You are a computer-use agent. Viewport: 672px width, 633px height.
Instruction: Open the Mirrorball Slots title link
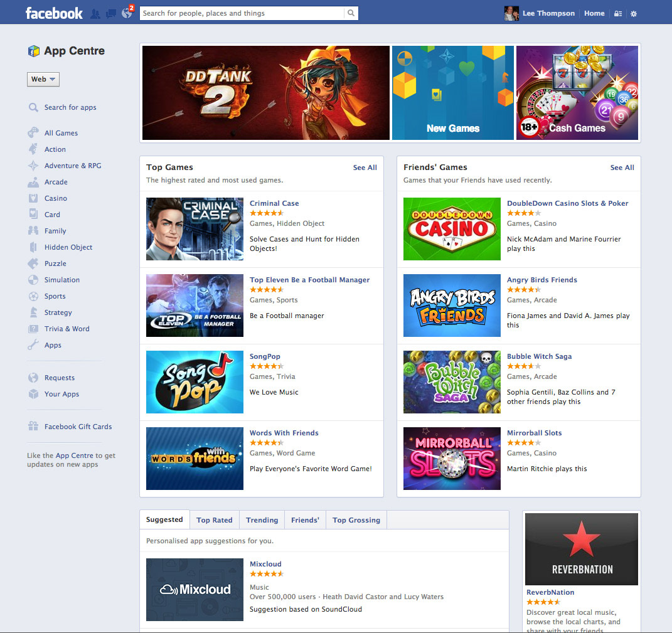click(x=534, y=433)
